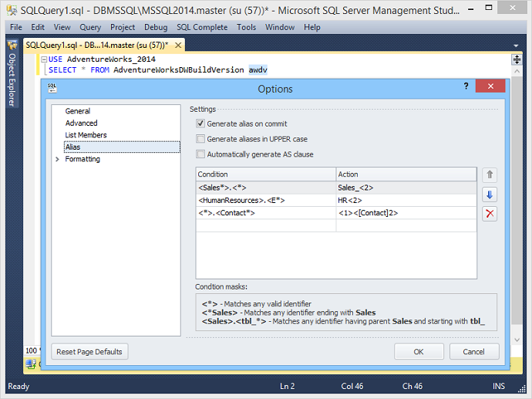This screenshot has height=399, width=532.
Task: Click the editor scroll down arrow
Action: [x=517, y=340]
